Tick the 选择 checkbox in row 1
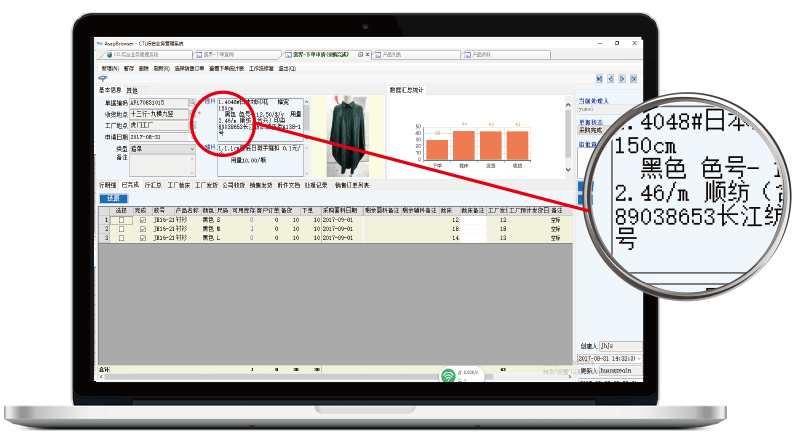Screen dimensions: 800x444 click(x=121, y=220)
